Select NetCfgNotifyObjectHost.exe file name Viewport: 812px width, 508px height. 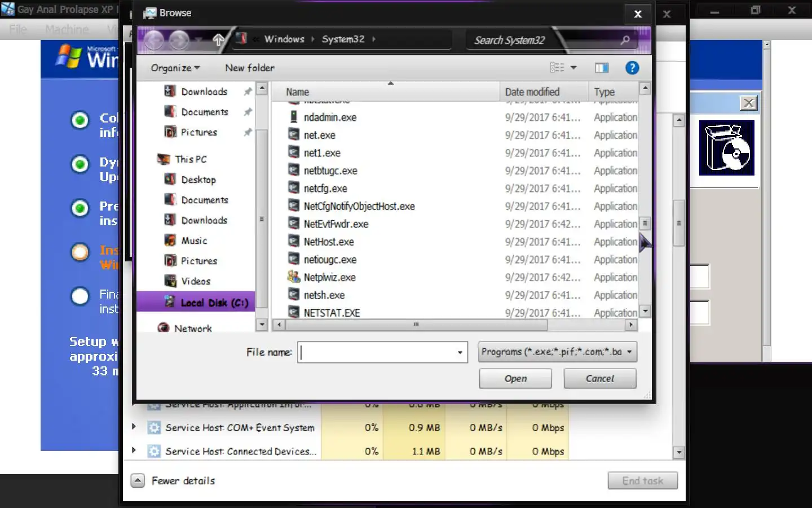coord(359,206)
